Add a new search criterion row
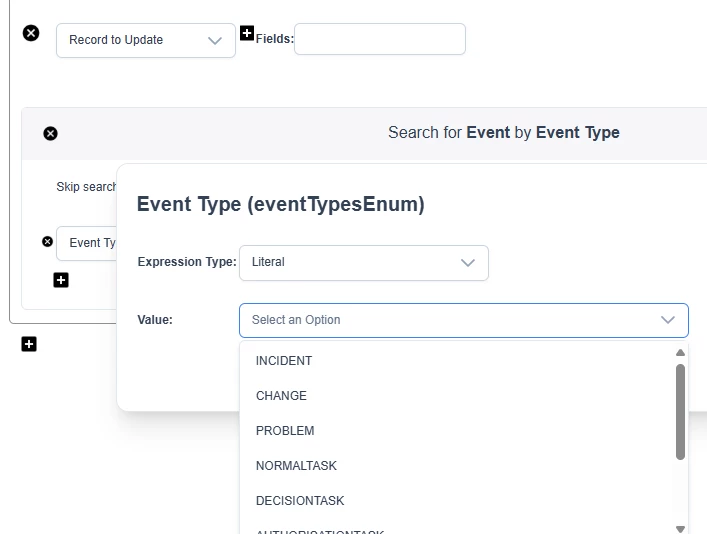The height and width of the screenshot is (534, 707). (61, 280)
